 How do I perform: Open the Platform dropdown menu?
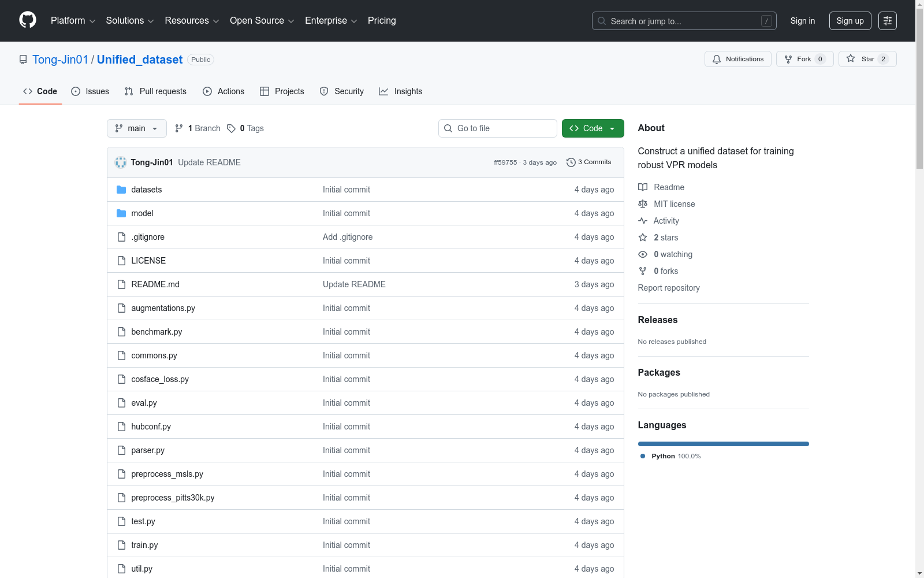pyautogui.click(x=73, y=21)
